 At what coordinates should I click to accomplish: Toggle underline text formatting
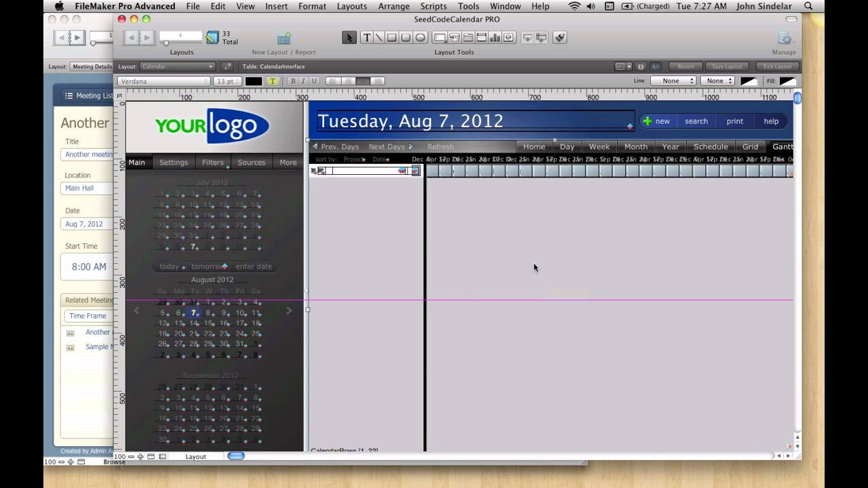tap(313, 81)
